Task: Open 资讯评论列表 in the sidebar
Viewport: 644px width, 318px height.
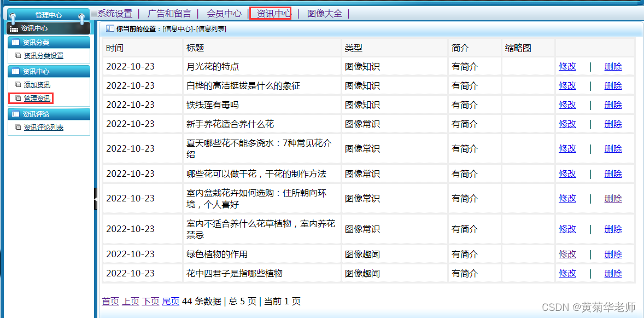Action: point(44,128)
